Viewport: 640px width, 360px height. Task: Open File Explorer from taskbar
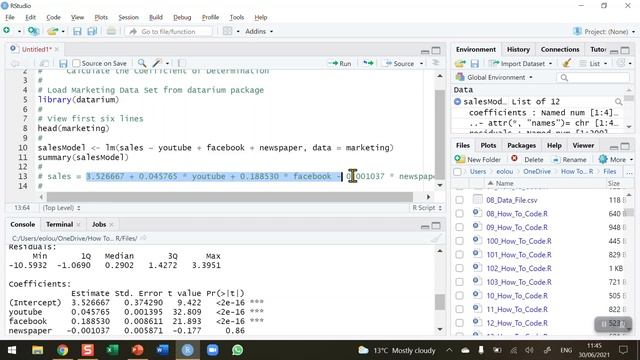coord(38,350)
